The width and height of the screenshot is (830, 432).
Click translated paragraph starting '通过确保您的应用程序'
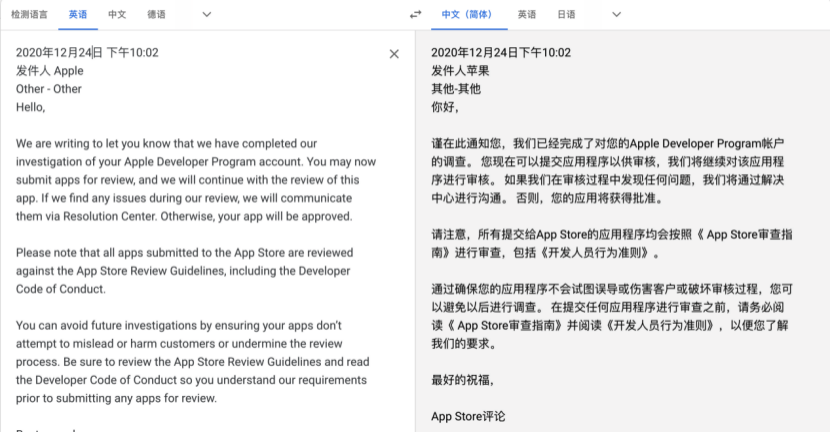coord(612,316)
